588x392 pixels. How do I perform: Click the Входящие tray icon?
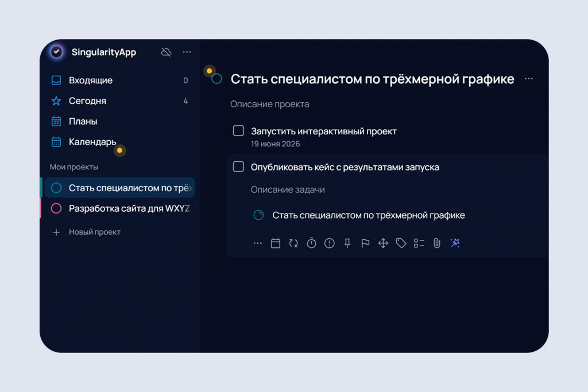pos(56,80)
